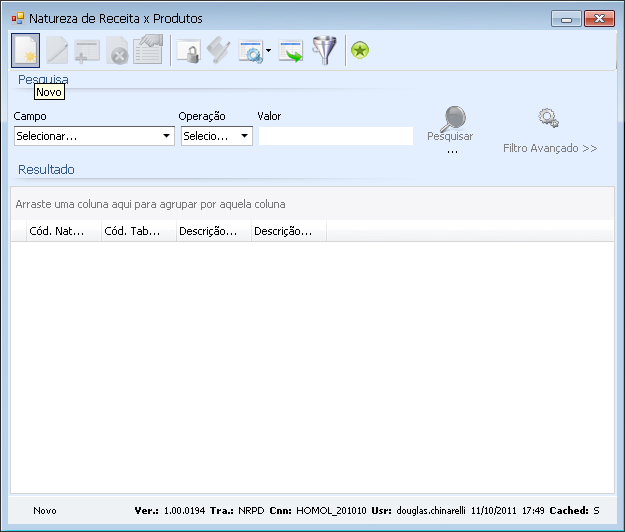Open the Operação combo box
Viewport: 625px width, 532px height.
(x=217, y=136)
